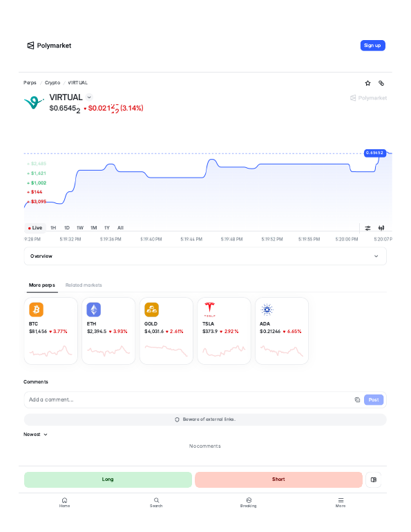Expand the VIRTUAL asset selector chevron

click(x=89, y=97)
